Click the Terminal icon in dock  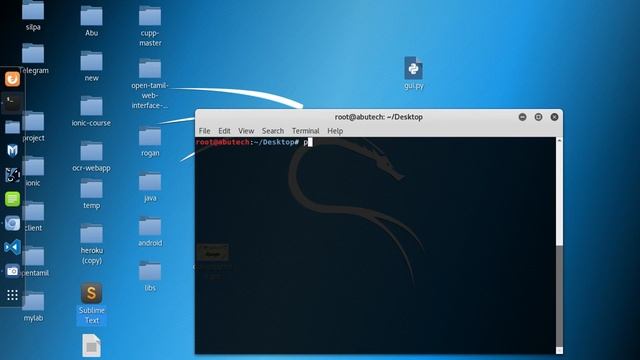pos(12,102)
